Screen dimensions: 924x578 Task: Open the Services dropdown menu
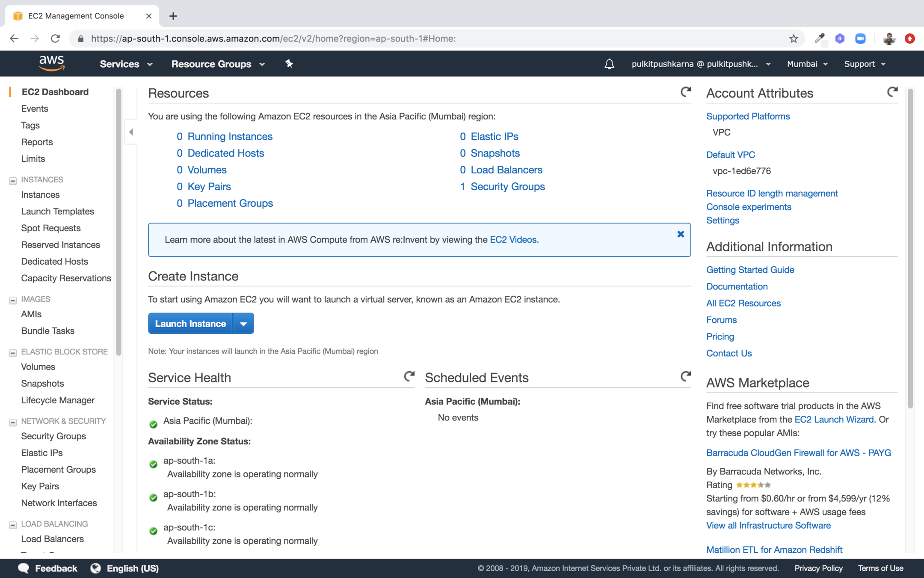(x=126, y=64)
